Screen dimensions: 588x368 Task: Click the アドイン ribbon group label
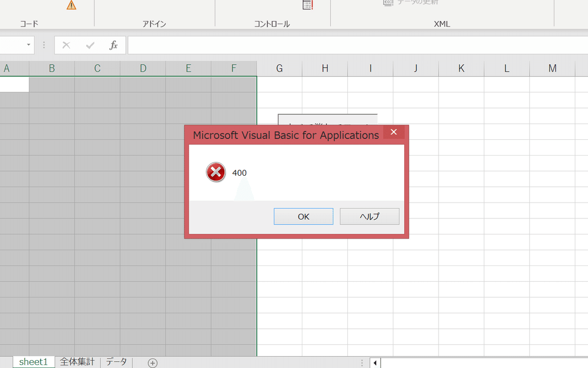pos(154,24)
